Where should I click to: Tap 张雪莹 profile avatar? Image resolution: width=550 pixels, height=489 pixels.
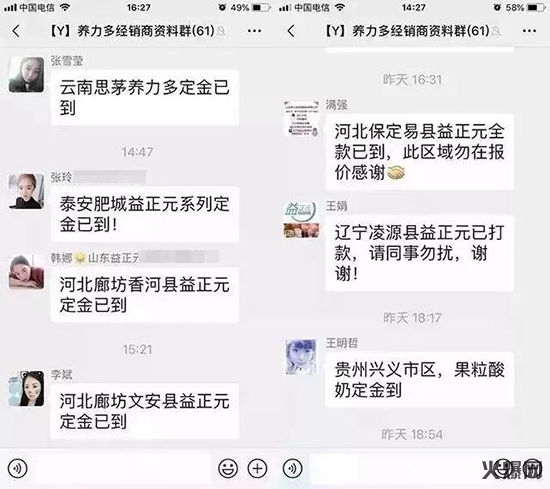[26, 74]
